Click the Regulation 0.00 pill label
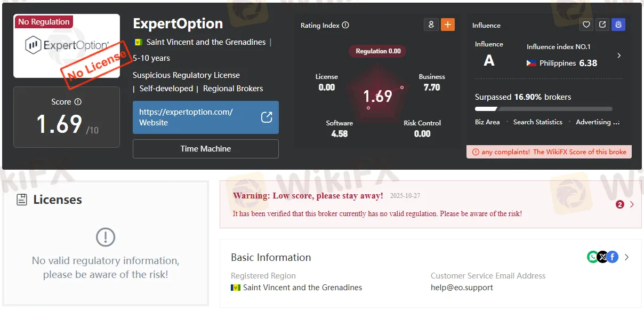The height and width of the screenshot is (310, 644). pos(378,51)
